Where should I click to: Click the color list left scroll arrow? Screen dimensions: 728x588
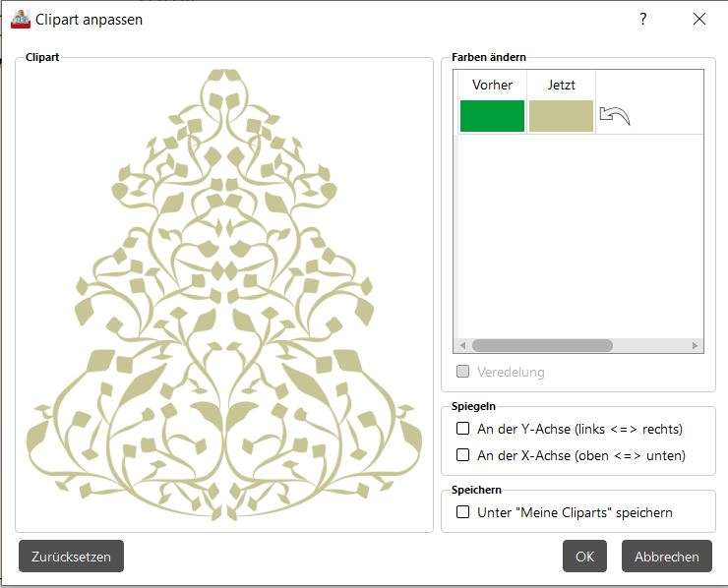[x=462, y=346]
